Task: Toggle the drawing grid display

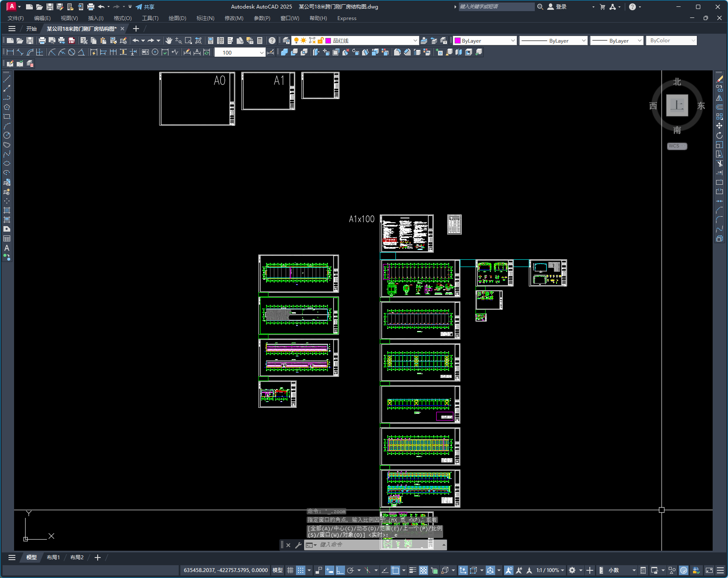Action: point(290,570)
